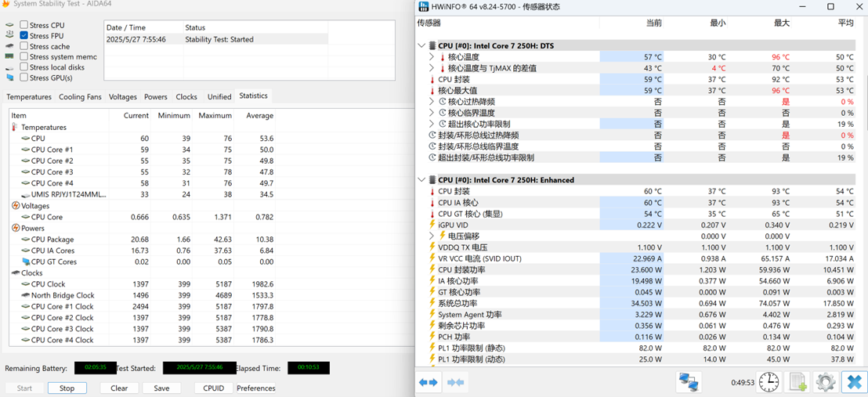868x397 pixels.
Task: Click the collapse-columns inward arrows icon in HWiNFO
Action: pos(454,382)
